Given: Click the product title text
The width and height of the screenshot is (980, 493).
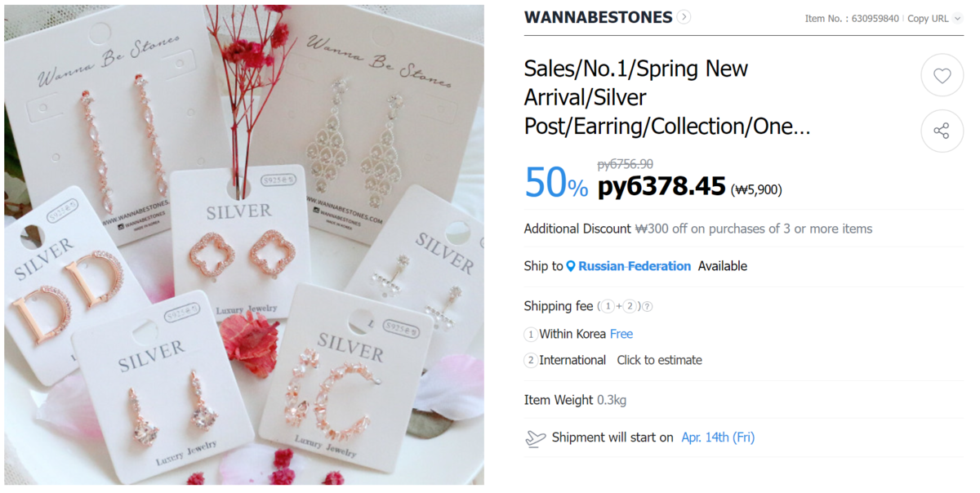Looking at the screenshot, I should (667, 97).
